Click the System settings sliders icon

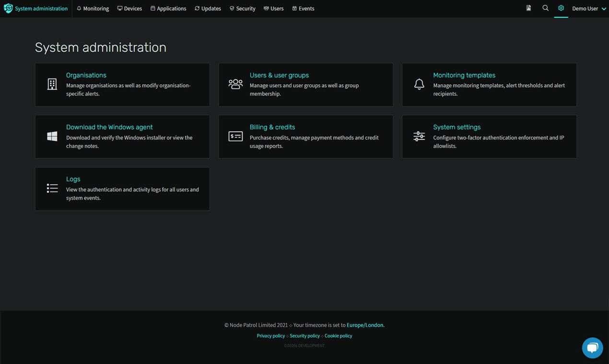click(419, 136)
